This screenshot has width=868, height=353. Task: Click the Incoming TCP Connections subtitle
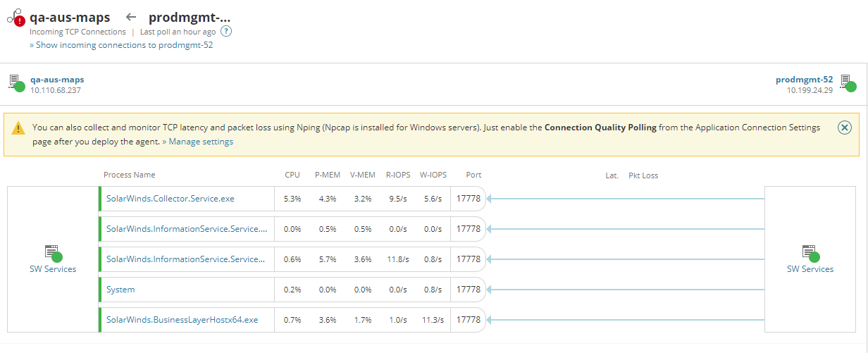[x=77, y=32]
